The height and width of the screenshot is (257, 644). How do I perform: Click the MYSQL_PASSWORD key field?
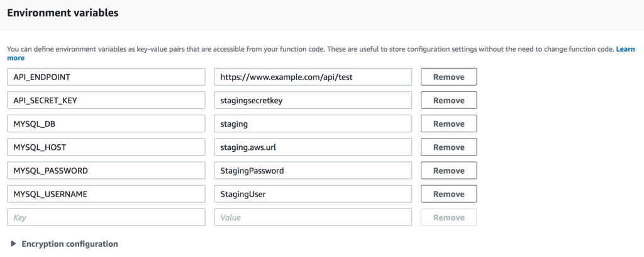tap(106, 171)
